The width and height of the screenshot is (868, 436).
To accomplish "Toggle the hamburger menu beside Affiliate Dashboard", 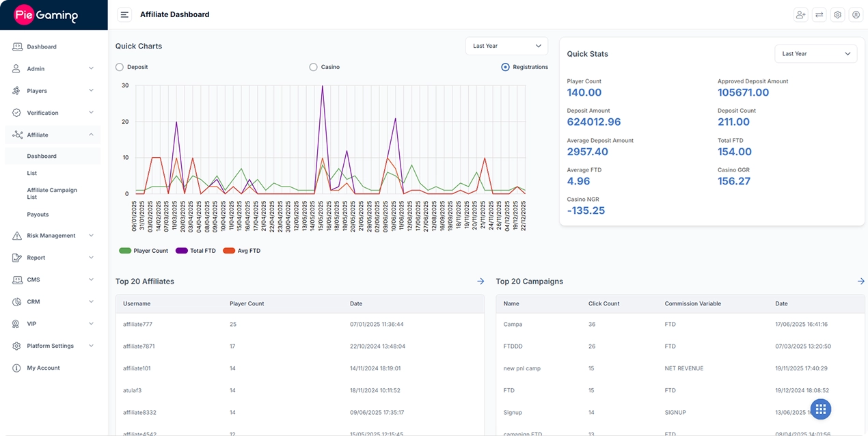I will pos(124,14).
